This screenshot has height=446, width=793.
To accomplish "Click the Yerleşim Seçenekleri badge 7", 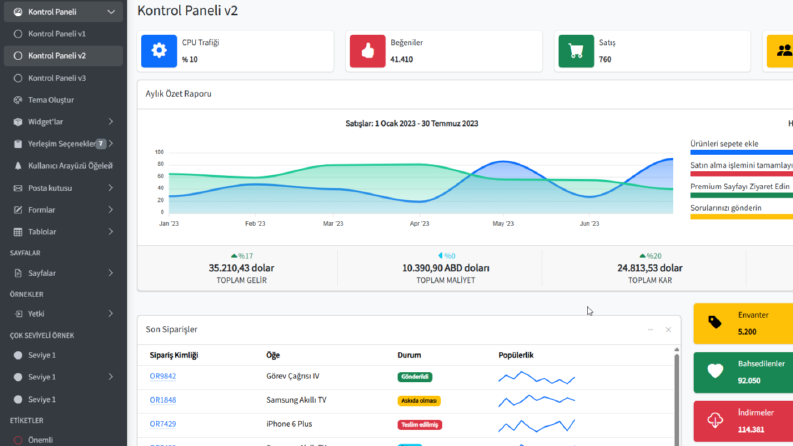I will [101, 144].
